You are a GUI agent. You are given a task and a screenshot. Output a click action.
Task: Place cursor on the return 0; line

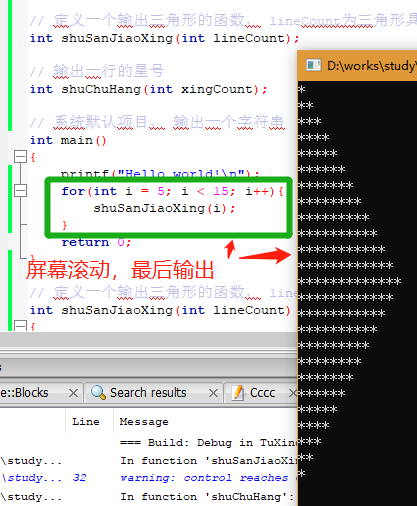pyautogui.click(x=96, y=242)
